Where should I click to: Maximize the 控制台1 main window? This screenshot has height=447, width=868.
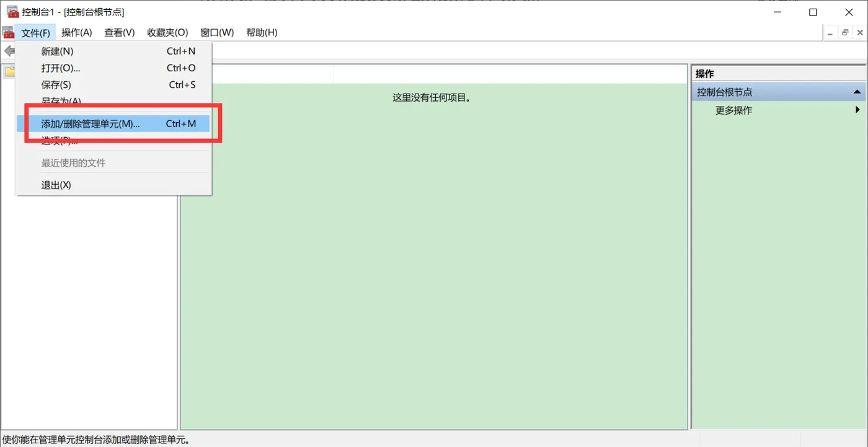click(x=813, y=12)
